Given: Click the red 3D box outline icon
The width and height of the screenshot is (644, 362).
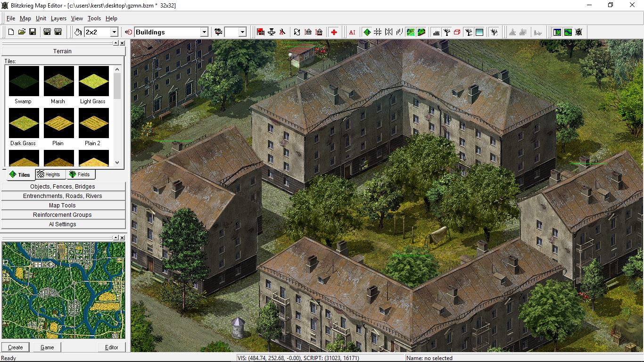Looking at the screenshot, I should coord(457,32).
